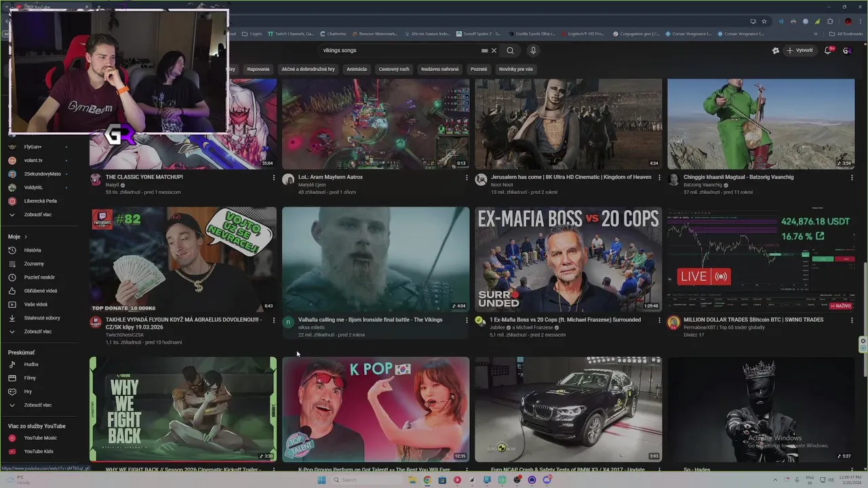Select the Cestovný ruch chip
Viewport: 868px width, 488px height.
coord(394,69)
